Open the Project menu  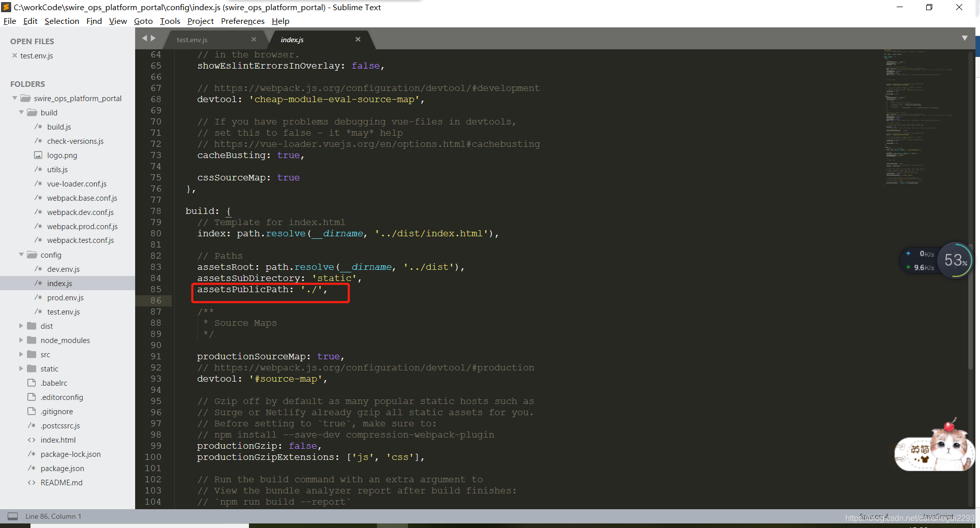pos(201,21)
